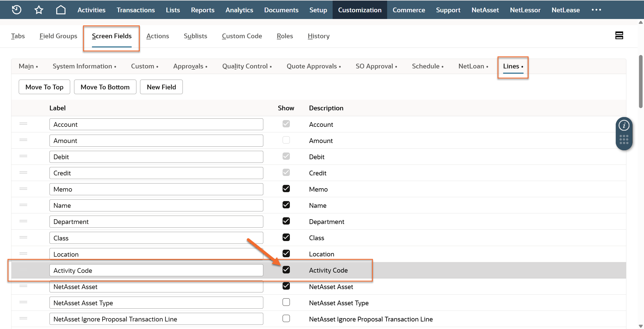Viewport: 644px width, 329px height.
Task: Uncheck Show for Activity Code
Action: tap(286, 270)
